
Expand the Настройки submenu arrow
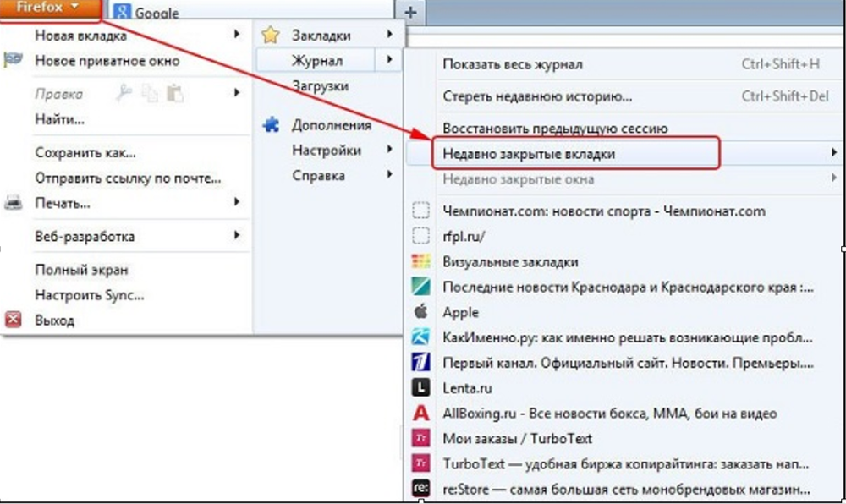point(389,149)
